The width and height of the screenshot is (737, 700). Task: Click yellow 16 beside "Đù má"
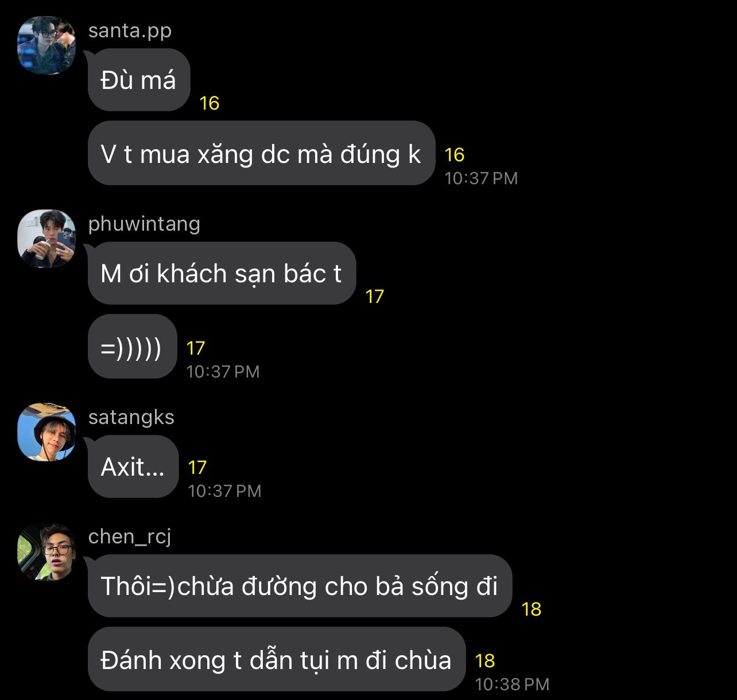(210, 103)
